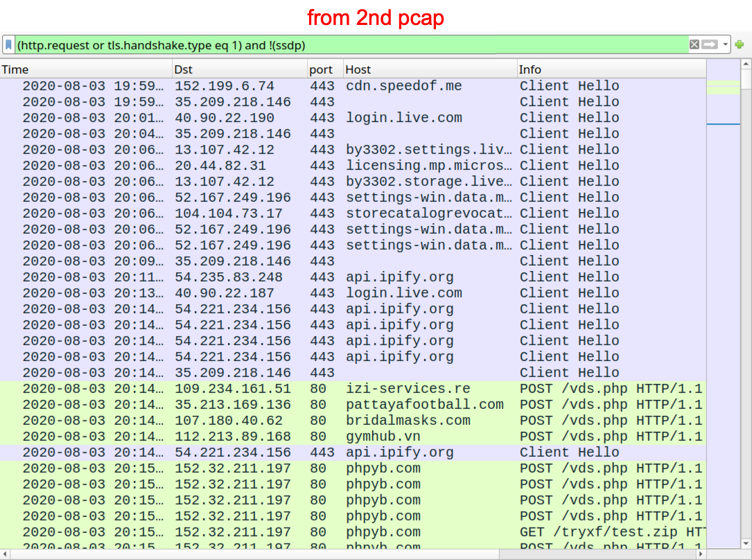Select the bridalmasks.com POST packet
This screenshot has height=560, width=752.
(x=353, y=421)
